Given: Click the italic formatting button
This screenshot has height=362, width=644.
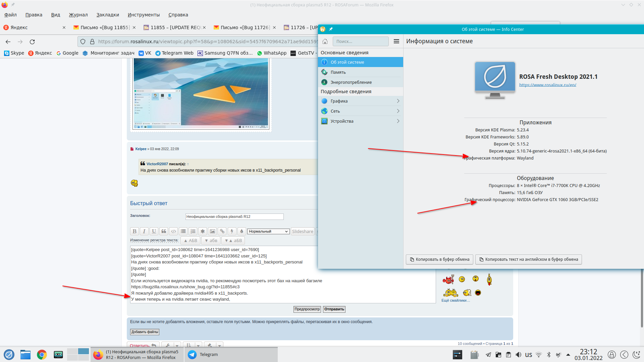Looking at the screenshot, I should [144, 231].
